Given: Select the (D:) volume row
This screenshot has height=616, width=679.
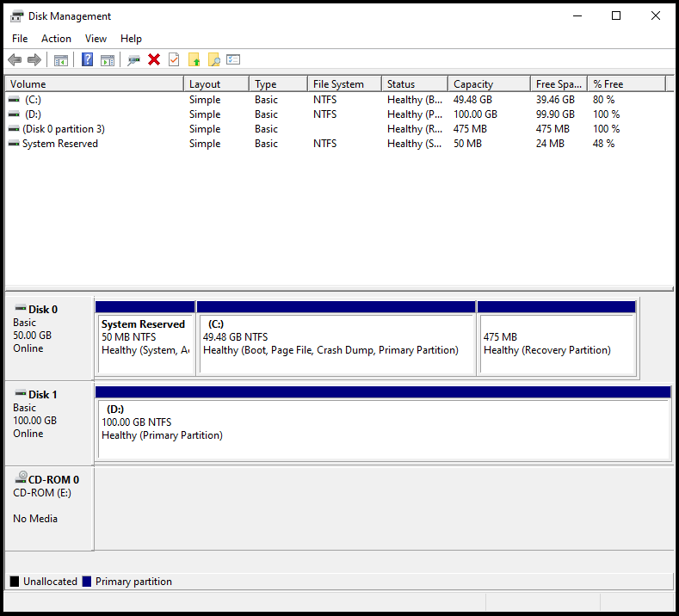Looking at the screenshot, I should click(x=336, y=114).
